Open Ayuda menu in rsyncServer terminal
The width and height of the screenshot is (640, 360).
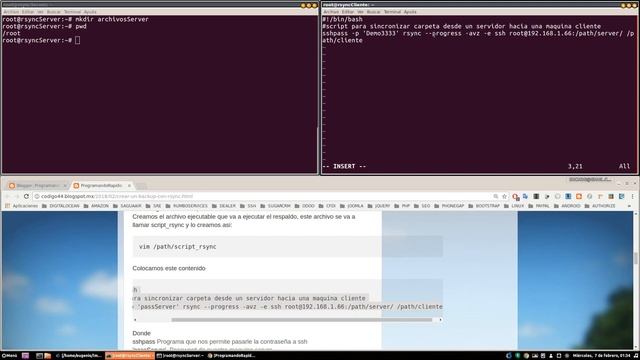[x=90, y=12]
